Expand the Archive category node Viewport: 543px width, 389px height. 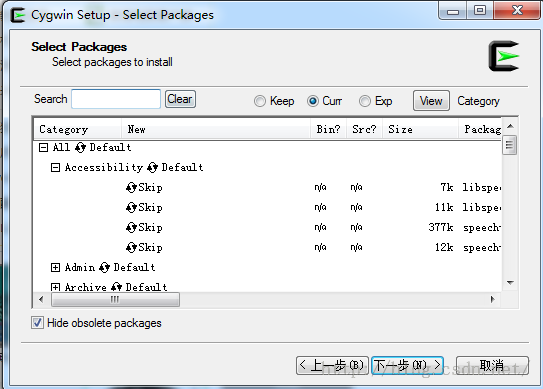pyautogui.click(x=55, y=287)
